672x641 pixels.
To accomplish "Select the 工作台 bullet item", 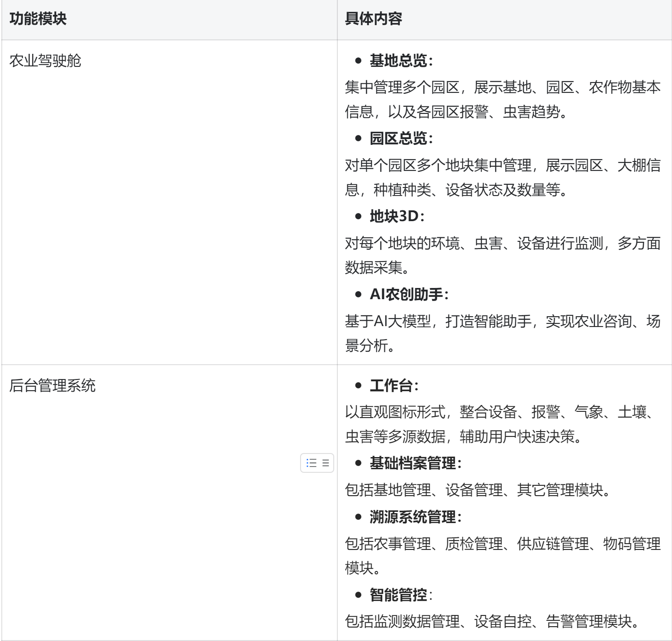I will pyautogui.click(x=391, y=386).
